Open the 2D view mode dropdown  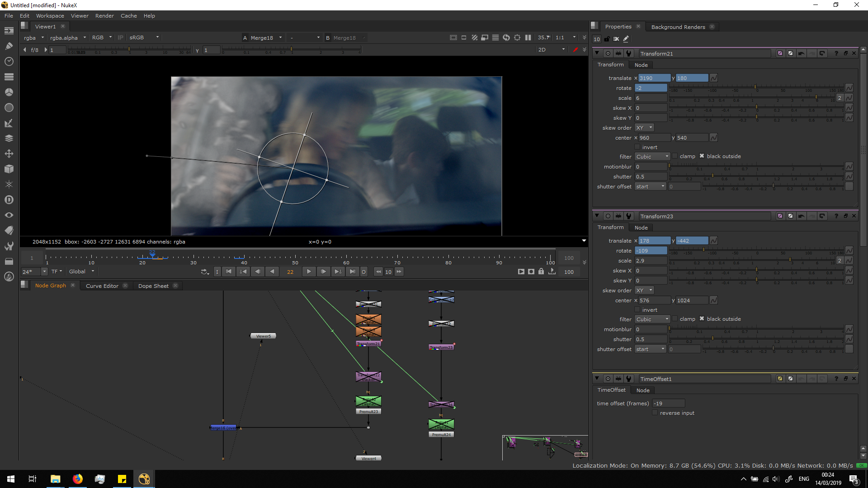pos(551,50)
